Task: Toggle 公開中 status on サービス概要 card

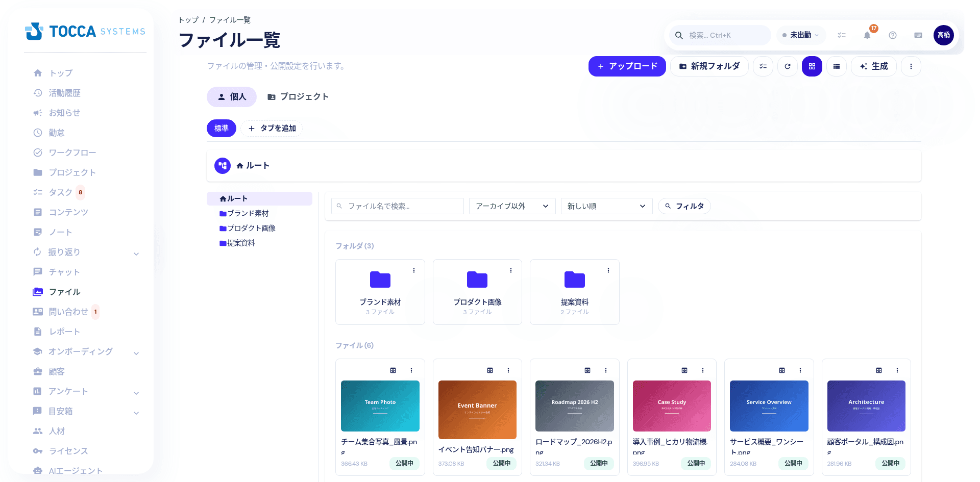Action: pyautogui.click(x=793, y=463)
